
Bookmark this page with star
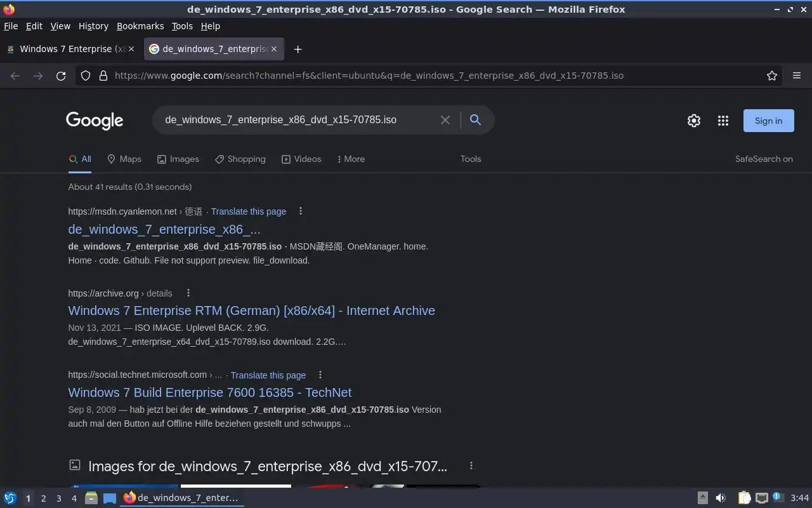click(x=772, y=76)
